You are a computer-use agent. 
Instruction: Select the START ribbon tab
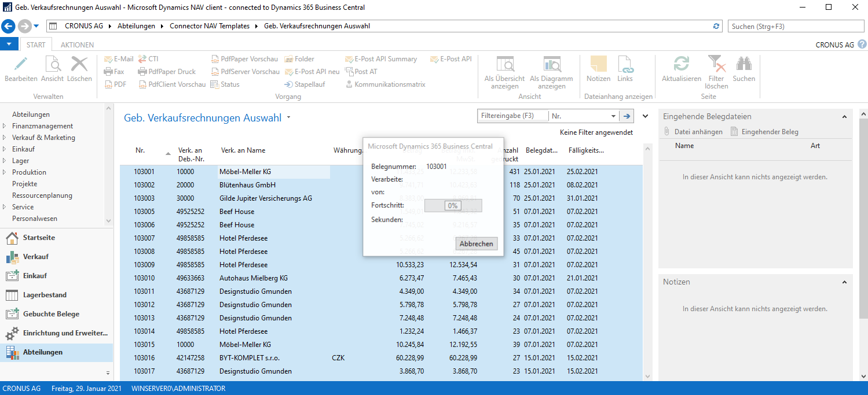[x=36, y=45]
